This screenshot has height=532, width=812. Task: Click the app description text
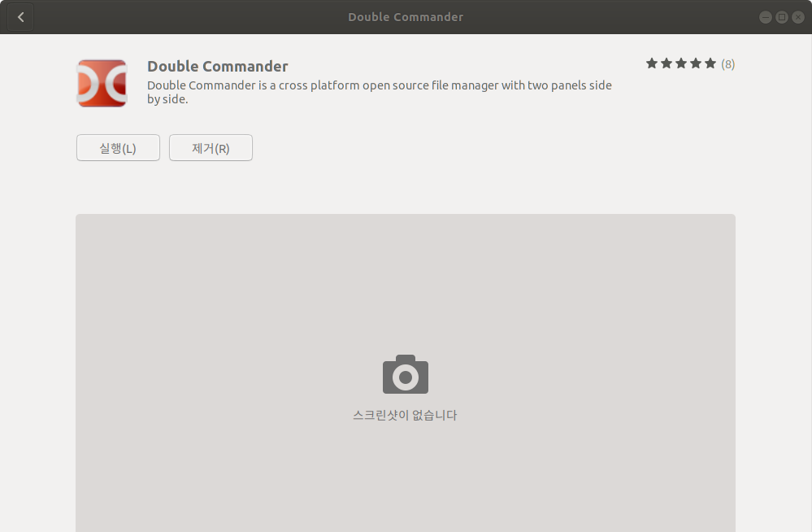coord(379,92)
